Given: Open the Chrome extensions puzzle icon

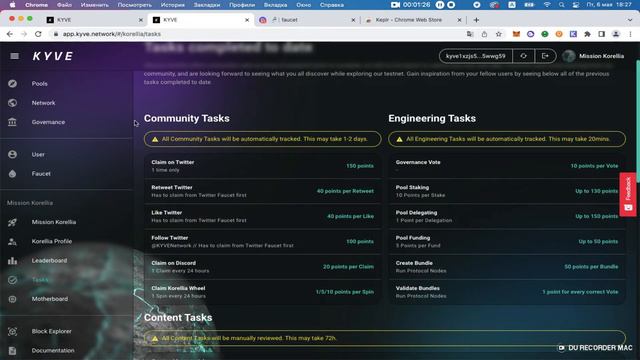Looking at the screenshot, I should (587, 34).
